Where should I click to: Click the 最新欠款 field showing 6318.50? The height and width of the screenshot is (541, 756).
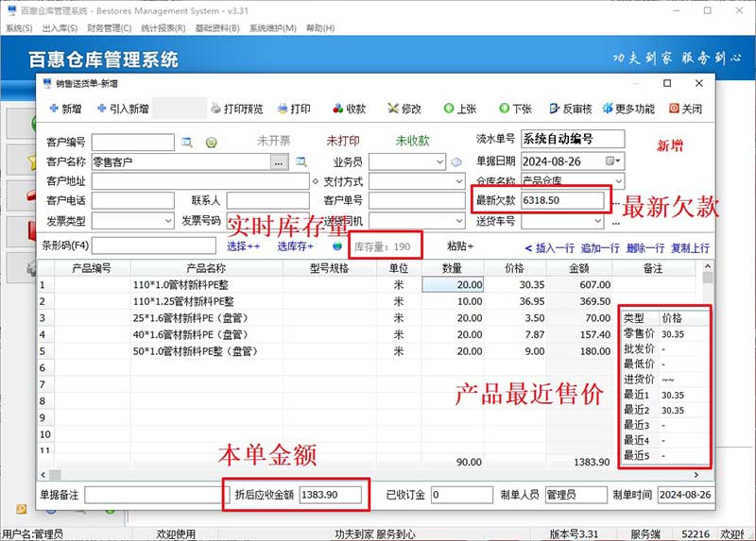[x=562, y=200]
